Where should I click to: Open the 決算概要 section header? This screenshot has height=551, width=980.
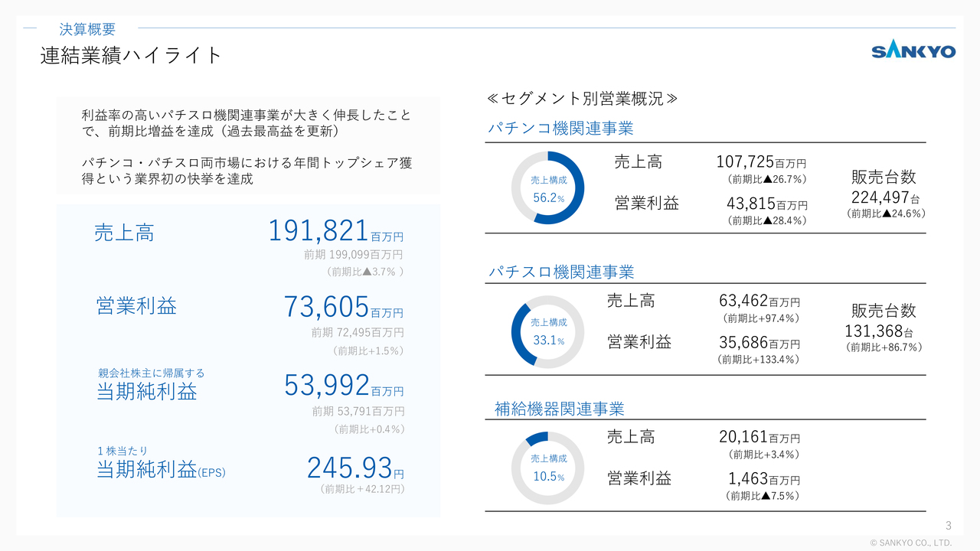(x=87, y=29)
